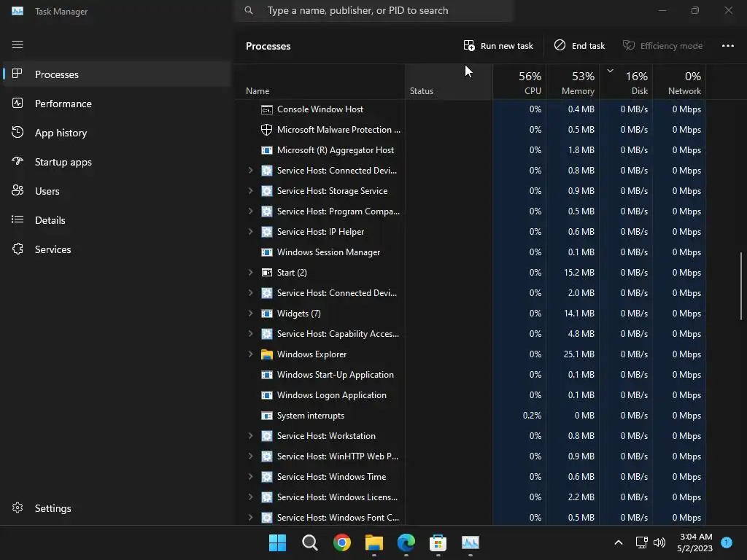Screen dimensions: 747x560
Task: Expand Service Host: Windows Time
Action: [x=251, y=477]
